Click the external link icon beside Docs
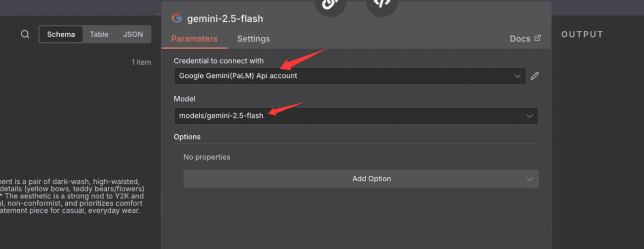 (x=538, y=38)
